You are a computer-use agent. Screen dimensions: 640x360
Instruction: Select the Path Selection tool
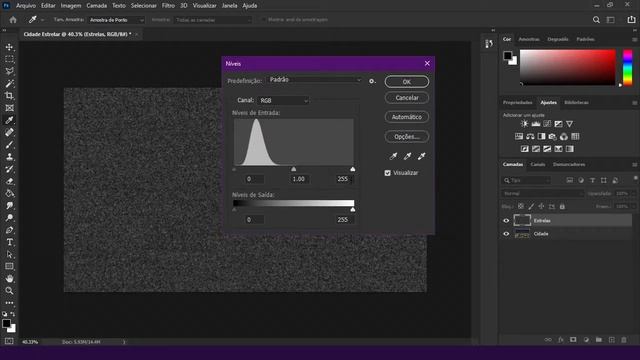click(x=9, y=254)
